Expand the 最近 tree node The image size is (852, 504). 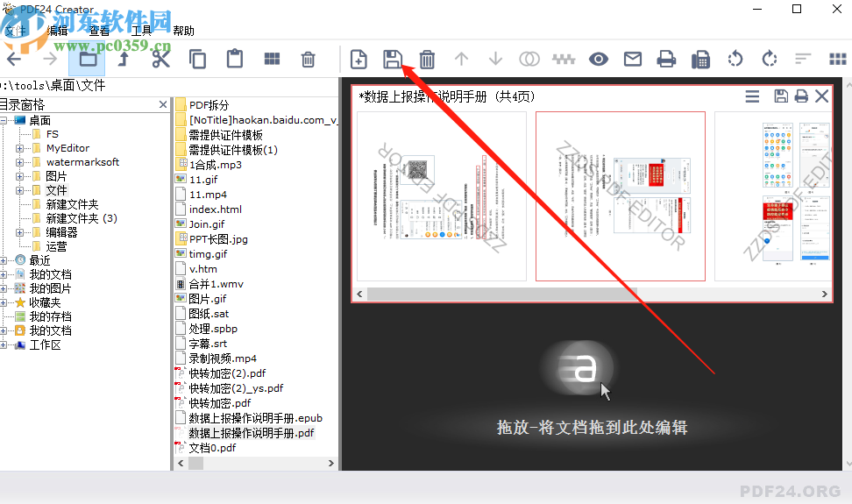click(4, 260)
